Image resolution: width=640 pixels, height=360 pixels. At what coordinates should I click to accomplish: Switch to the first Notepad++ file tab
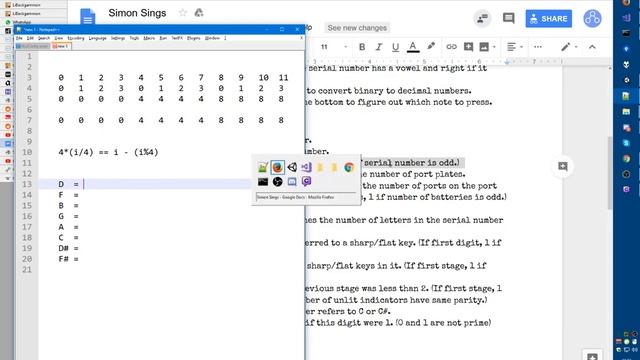coord(33,46)
